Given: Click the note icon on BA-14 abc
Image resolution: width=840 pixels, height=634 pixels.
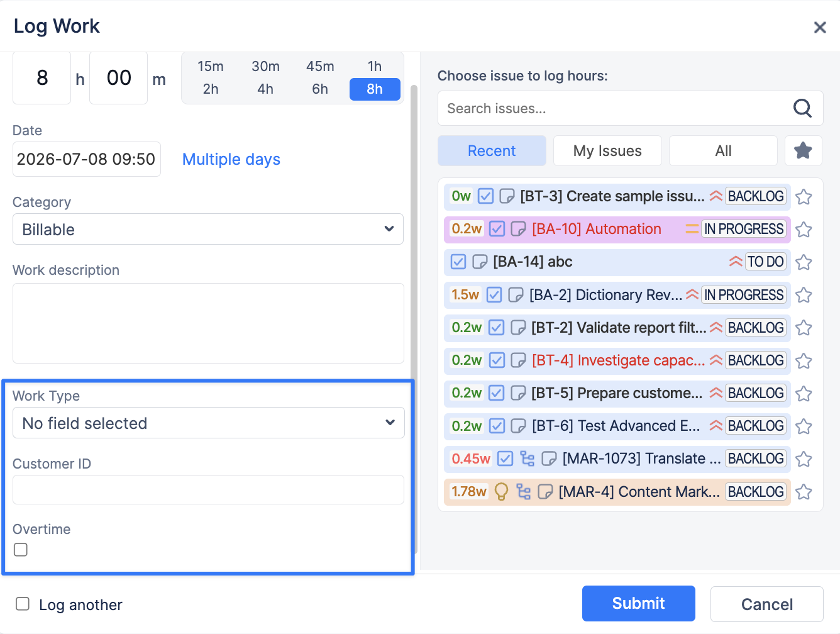Looking at the screenshot, I should pyautogui.click(x=480, y=262).
